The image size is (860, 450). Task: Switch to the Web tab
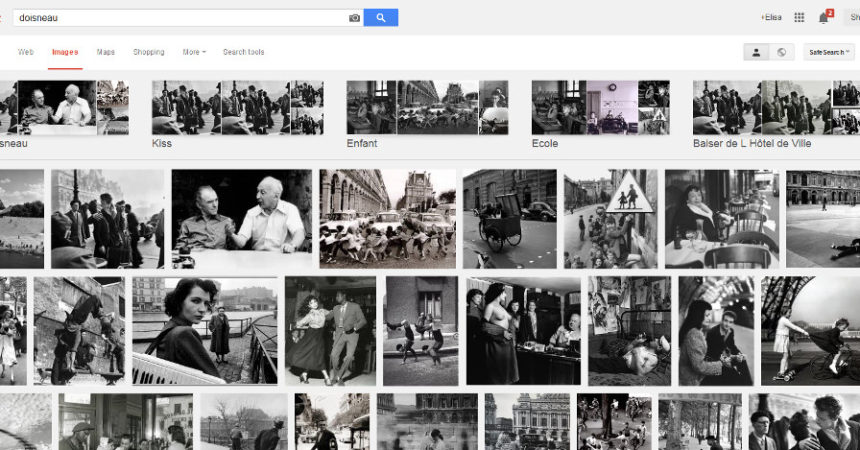click(x=26, y=52)
